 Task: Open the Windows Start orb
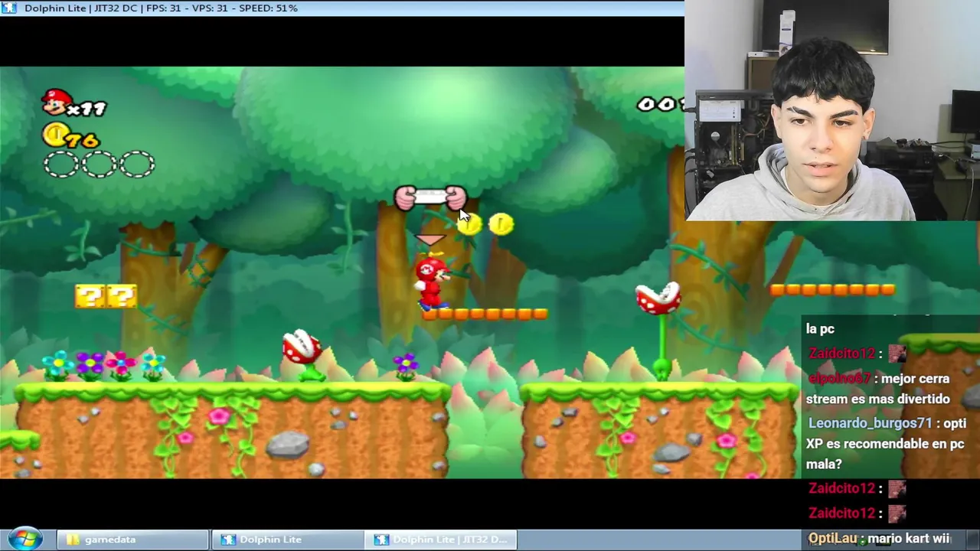pos(25,539)
